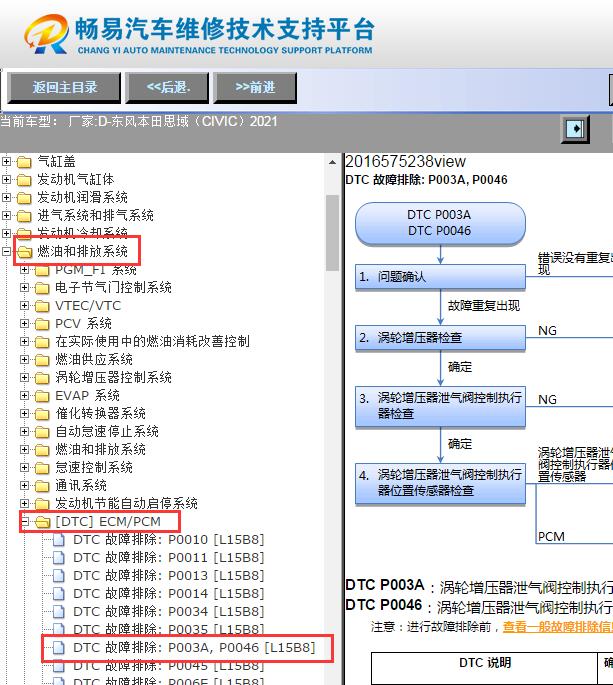Click the PCV 系统 folder icon
The image size is (613, 685).
click(42, 324)
